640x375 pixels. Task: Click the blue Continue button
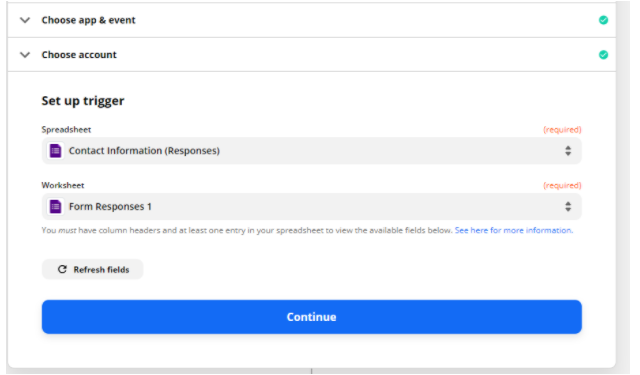[x=311, y=317]
